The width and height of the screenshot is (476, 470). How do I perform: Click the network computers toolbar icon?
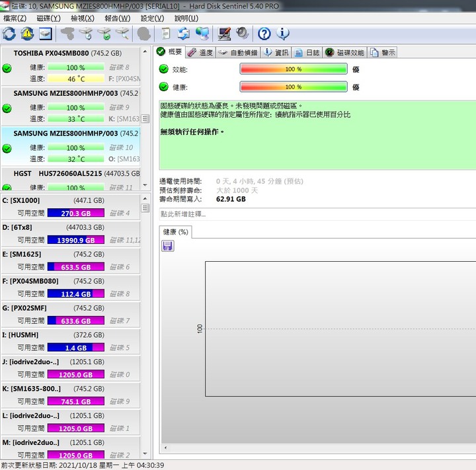pos(202,34)
